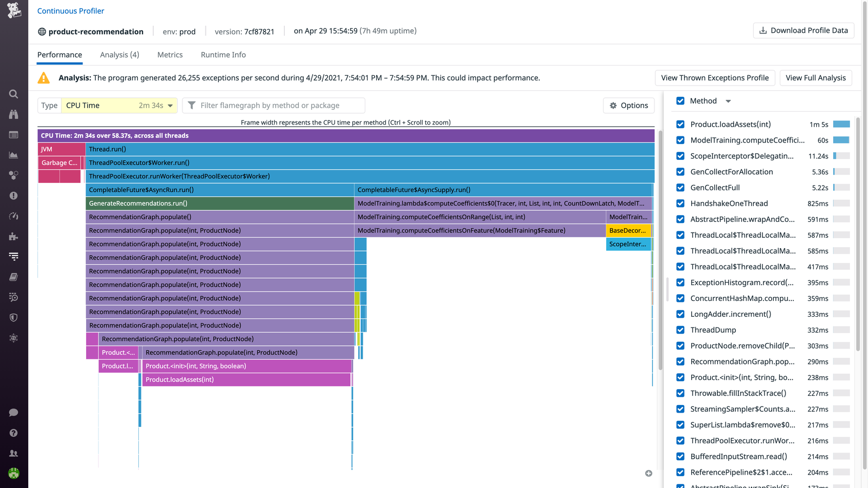Click the Help question mark icon
Screen dimensions: 868x488
[13, 432]
